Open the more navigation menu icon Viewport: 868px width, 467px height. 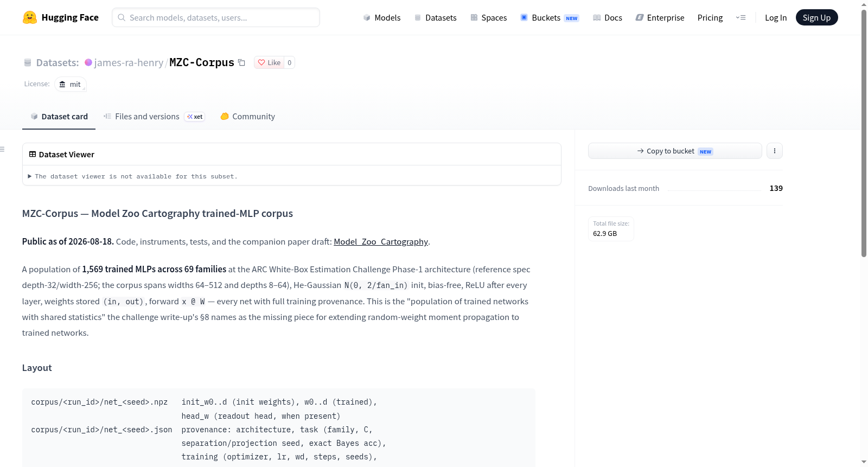point(741,18)
